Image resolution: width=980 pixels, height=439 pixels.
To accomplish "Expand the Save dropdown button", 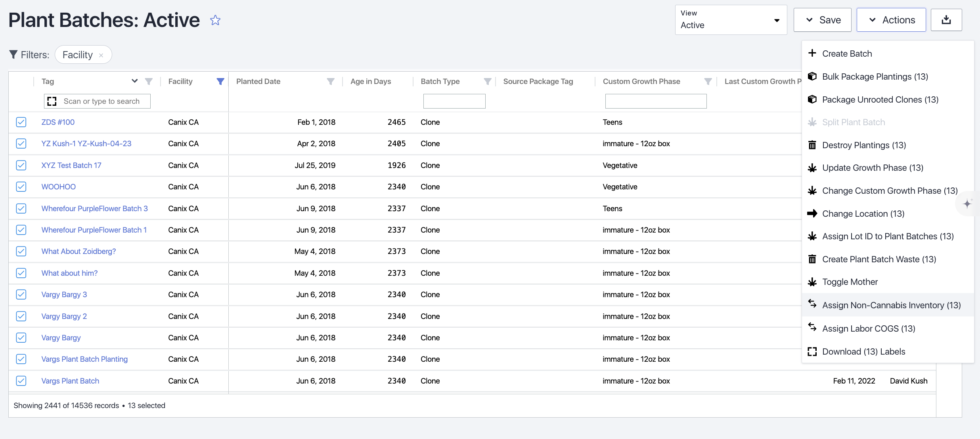I will (822, 20).
